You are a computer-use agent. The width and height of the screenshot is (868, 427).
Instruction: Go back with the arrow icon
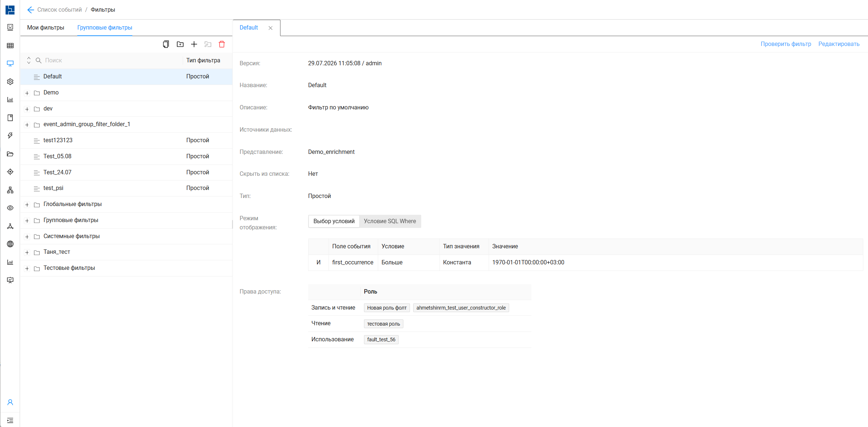[30, 10]
